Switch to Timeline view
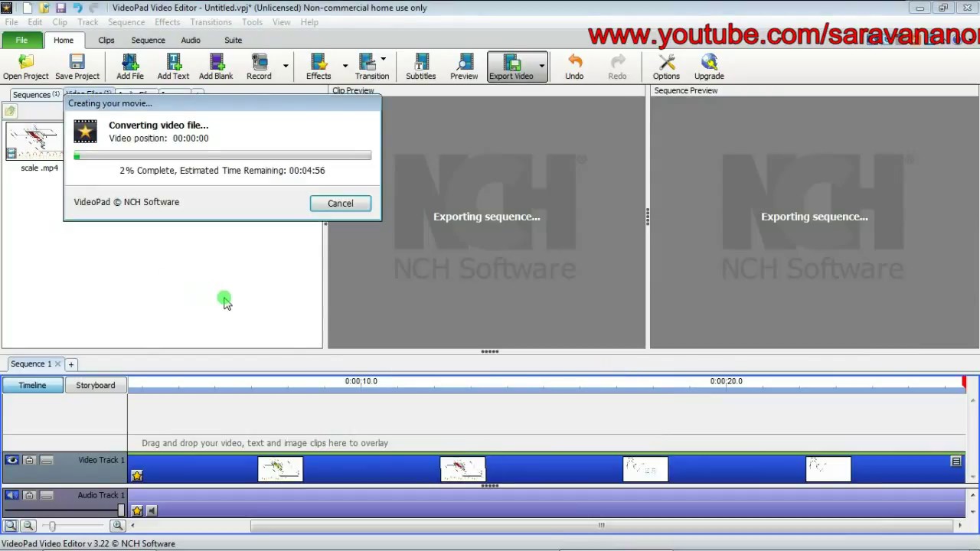The height and width of the screenshot is (551, 980). click(32, 385)
